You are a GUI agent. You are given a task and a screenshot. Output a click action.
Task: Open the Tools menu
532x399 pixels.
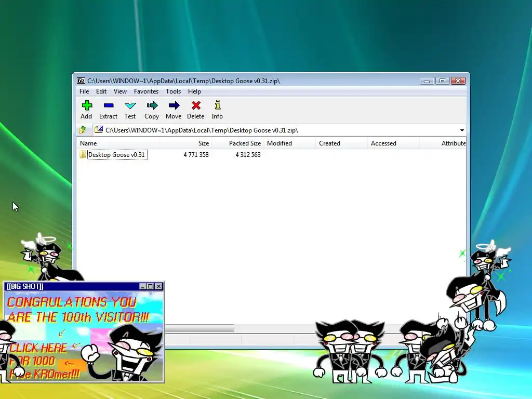point(173,91)
